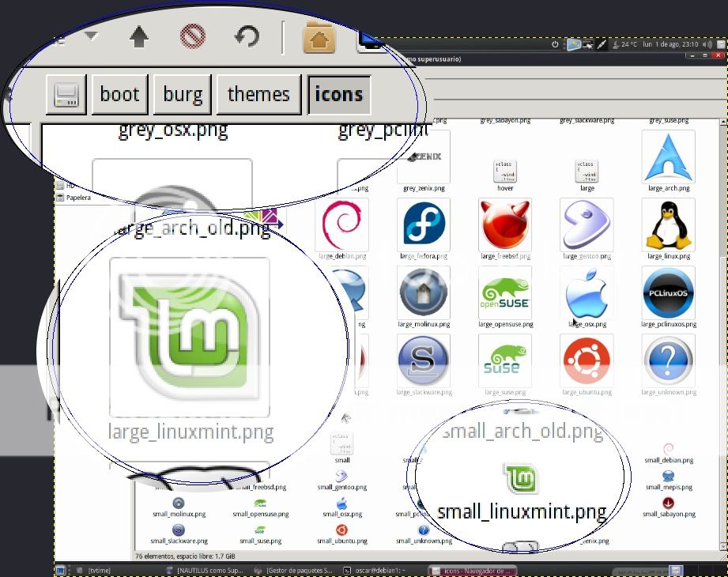
Task: Select the large_pclinuxos.png file icon
Action: point(668,293)
